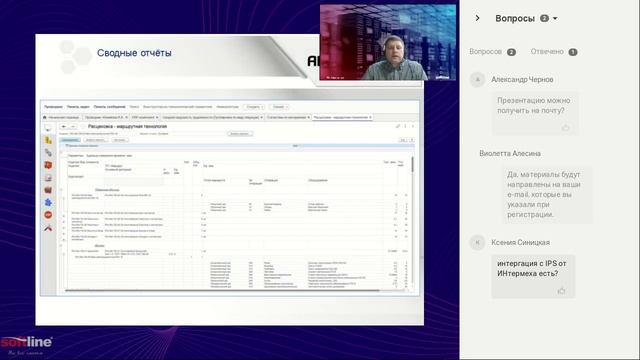The image size is (640, 360).
Task: Click the forward arrow beside Расцеховка title
Action: tap(73, 127)
